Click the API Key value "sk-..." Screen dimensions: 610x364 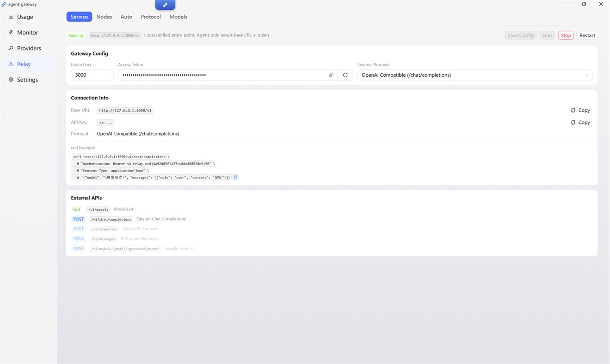(x=105, y=123)
